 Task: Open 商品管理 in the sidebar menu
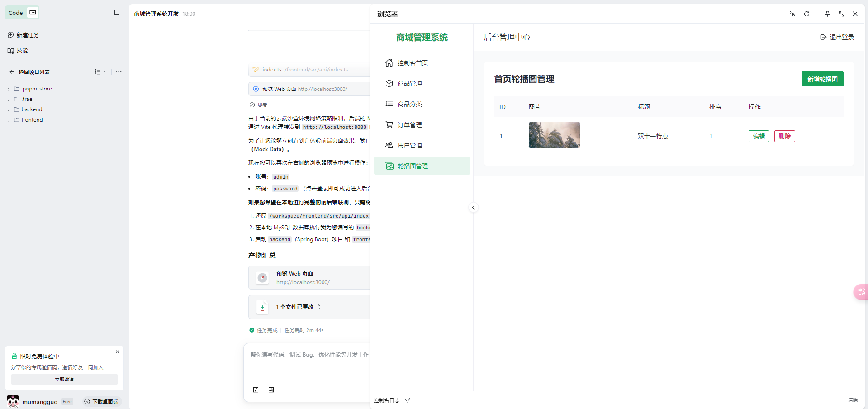pos(410,83)
